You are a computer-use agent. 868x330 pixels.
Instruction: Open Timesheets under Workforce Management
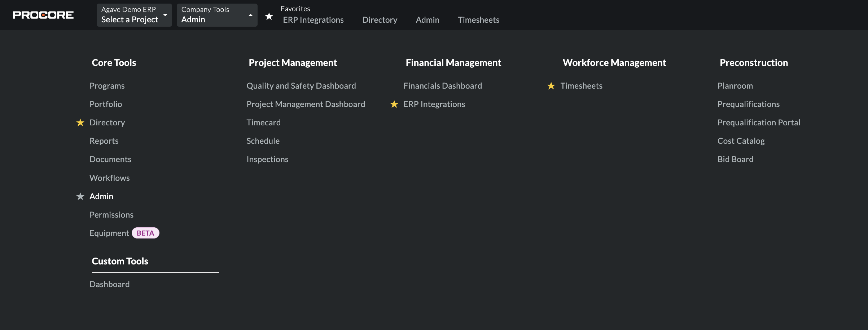pos(582,86)
